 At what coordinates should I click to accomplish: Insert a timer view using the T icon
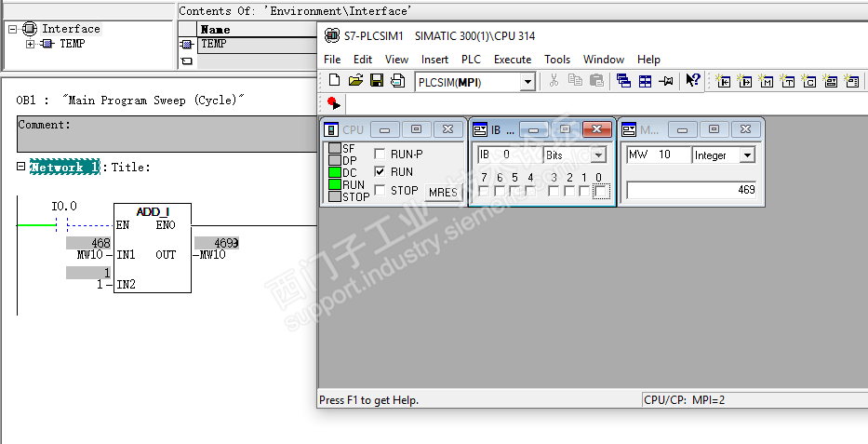coord(787,81)
